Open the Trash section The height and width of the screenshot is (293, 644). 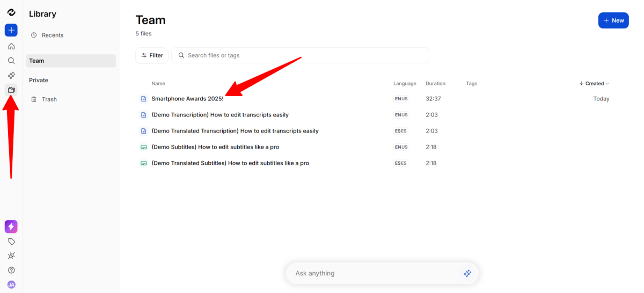click(71, 99)
